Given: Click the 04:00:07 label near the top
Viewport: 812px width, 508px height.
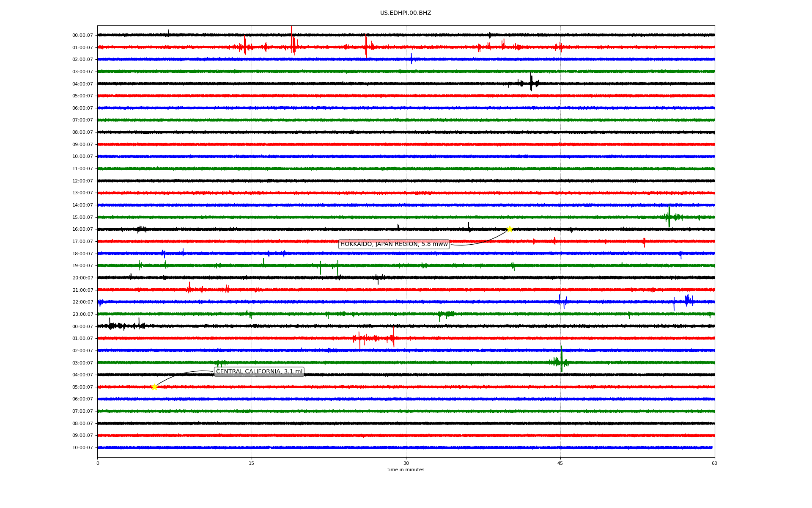Looking at the screenshot, I should [x=82, y=84].
